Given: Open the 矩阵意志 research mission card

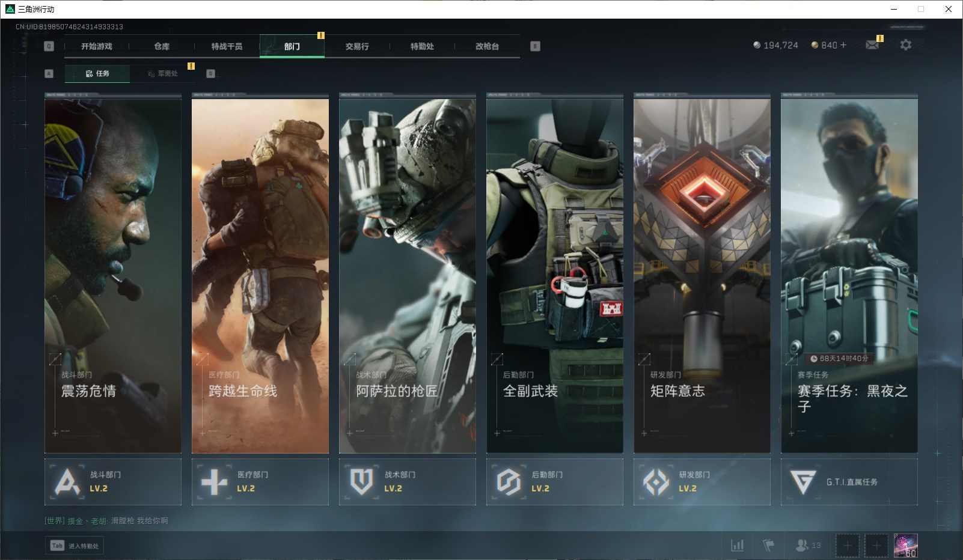Looking at the screenshot, I should (x=702, y=276).
